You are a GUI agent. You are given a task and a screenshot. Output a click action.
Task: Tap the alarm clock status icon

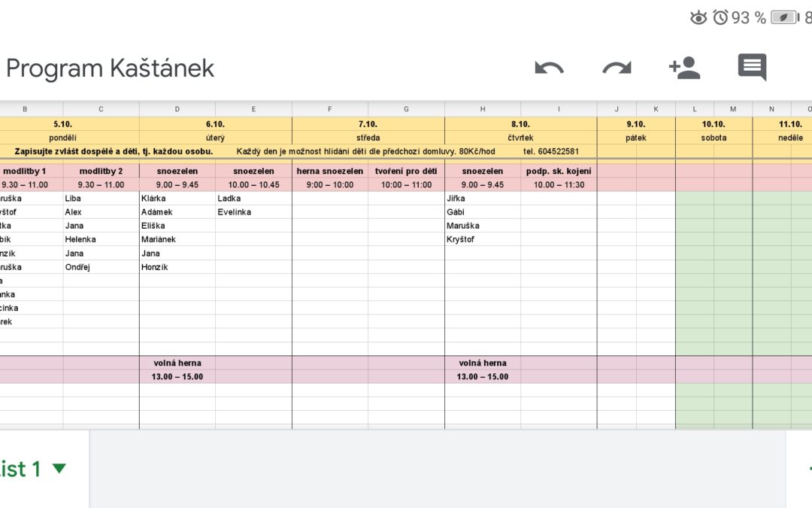(x=720, y=17)
